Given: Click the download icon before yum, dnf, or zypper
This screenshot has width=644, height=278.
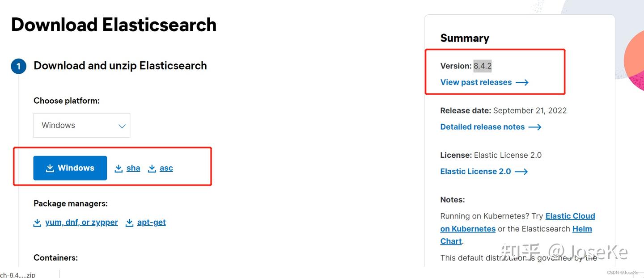Looking at the screenshot, I should click(38, 223).
